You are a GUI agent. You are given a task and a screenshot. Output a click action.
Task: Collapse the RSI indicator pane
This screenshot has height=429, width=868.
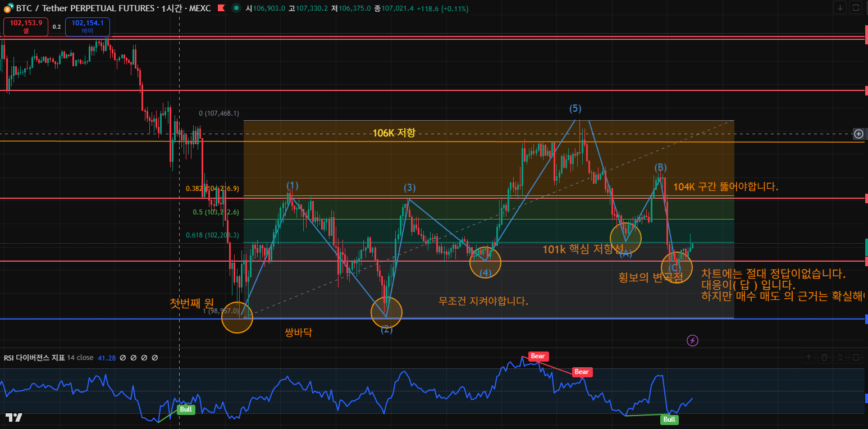pos(840,357)
